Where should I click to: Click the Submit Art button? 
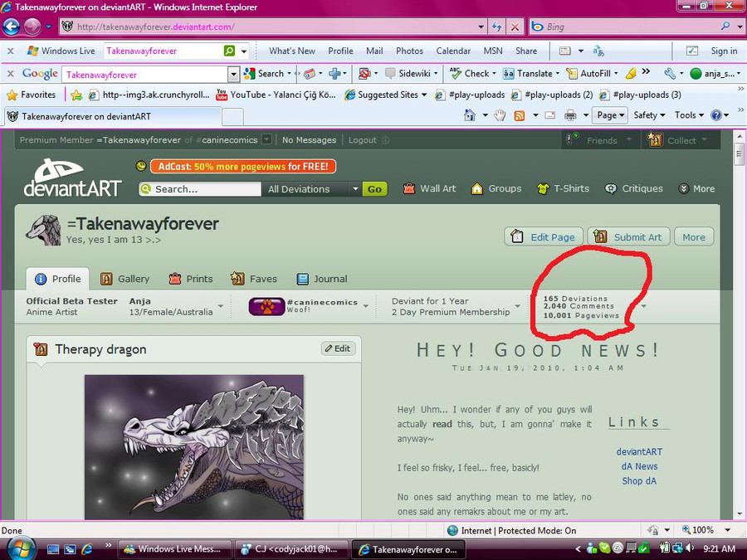pos(629,236)
